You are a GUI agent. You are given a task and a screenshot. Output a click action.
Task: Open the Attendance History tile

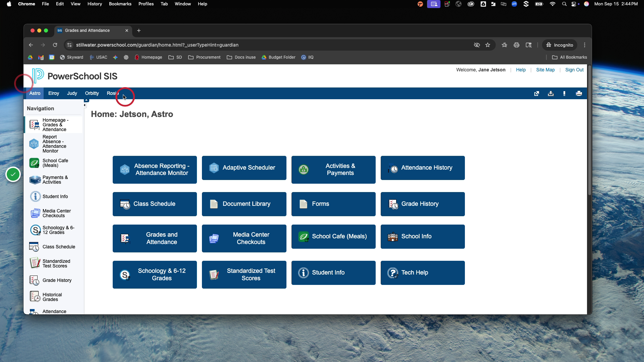423,168
